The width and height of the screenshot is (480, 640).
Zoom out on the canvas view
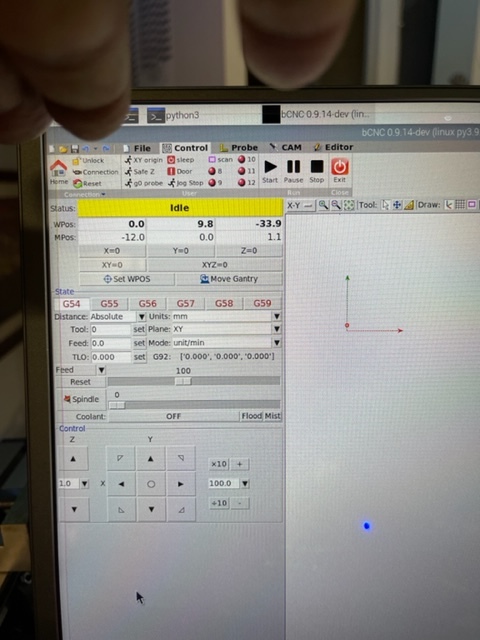click(336, 205)
